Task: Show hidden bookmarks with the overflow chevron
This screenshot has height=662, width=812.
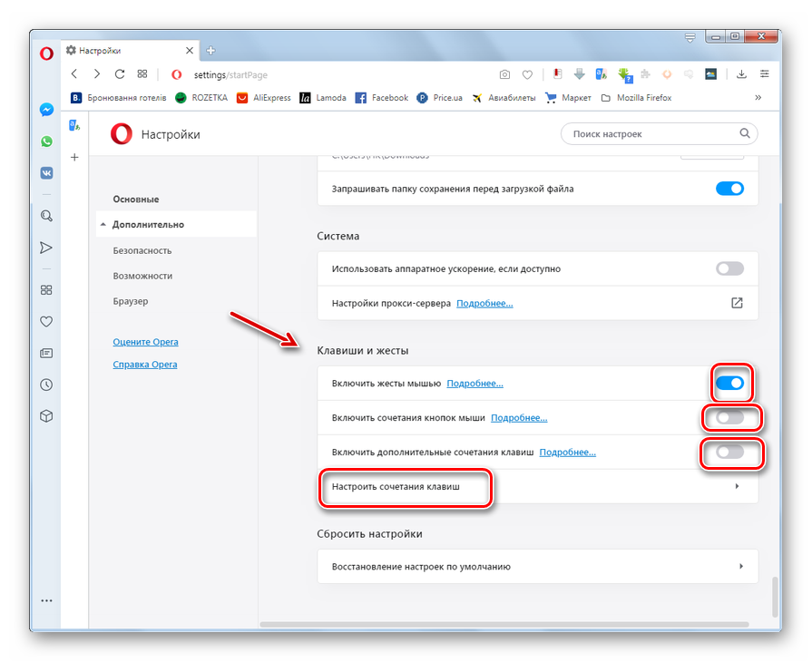Action: pyautogui.click(x=758, y=97)
